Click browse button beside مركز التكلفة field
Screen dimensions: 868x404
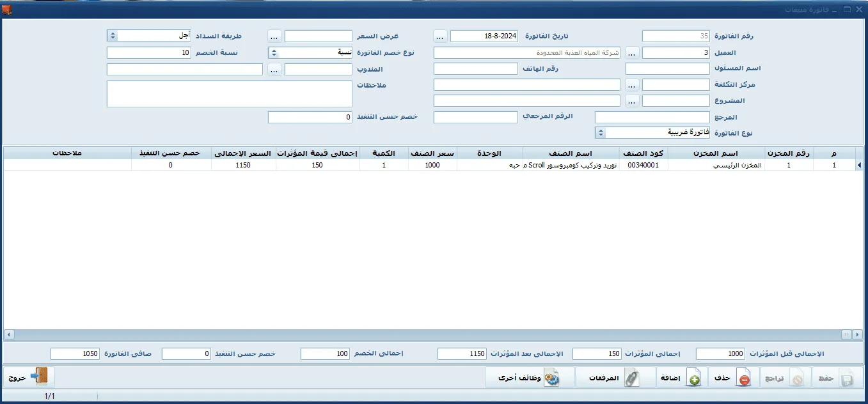[x=632, y=85]
